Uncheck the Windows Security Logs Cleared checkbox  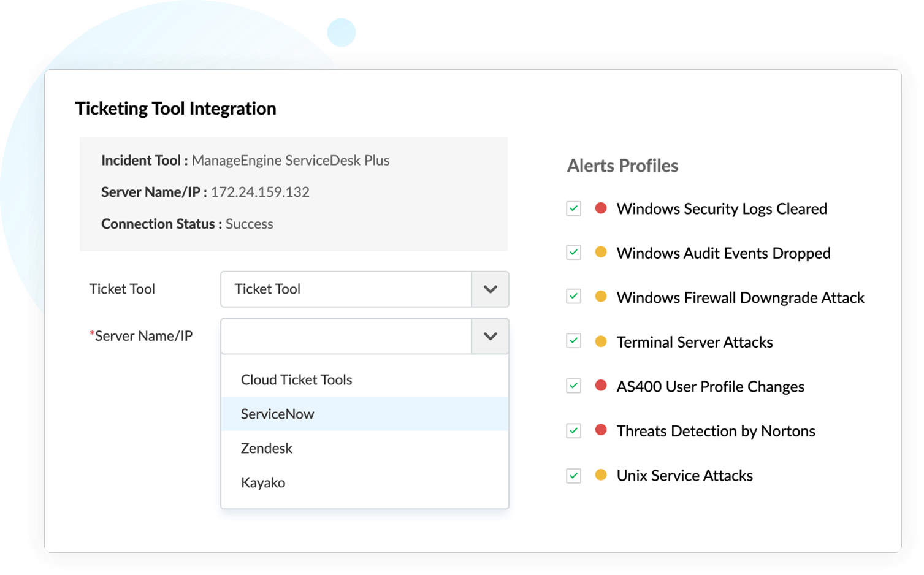(574, 208)
